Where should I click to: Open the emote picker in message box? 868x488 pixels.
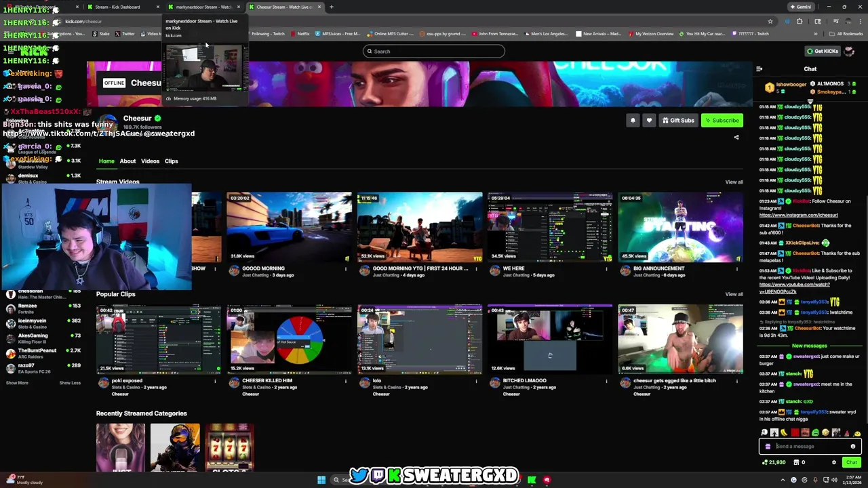click(x=853, y=447)
